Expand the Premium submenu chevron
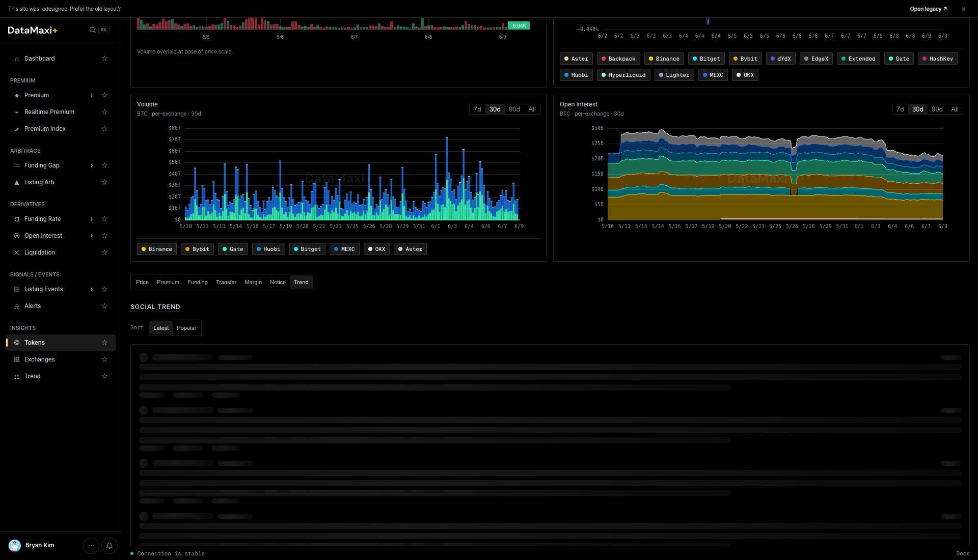Image resolution: width=978 pixels, height=560 pixels. click(x=92, y=95)
